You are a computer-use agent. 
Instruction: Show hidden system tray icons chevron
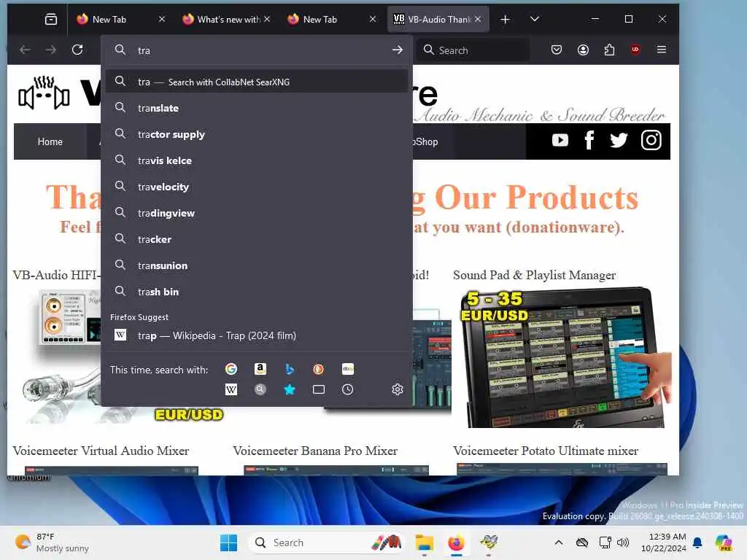click(559, 542)
